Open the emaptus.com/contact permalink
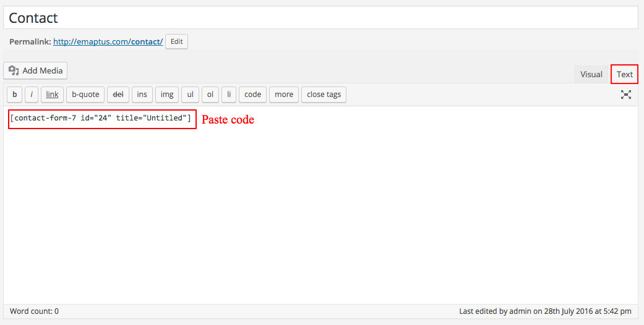The height and width of the screenshot is (325, 644). [x=108, y=42]
